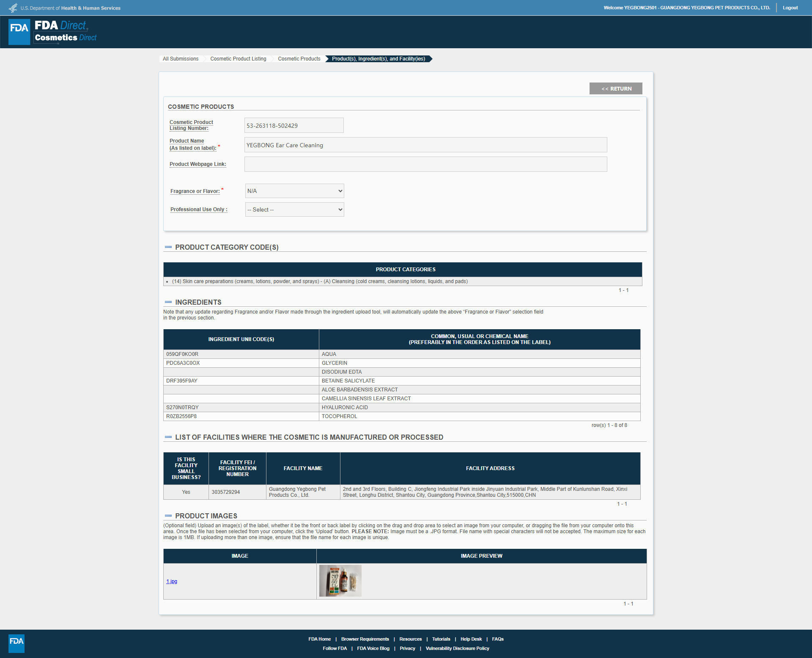Click the Ingredient UNII Code(s) column header

click(x=241, y=339)
